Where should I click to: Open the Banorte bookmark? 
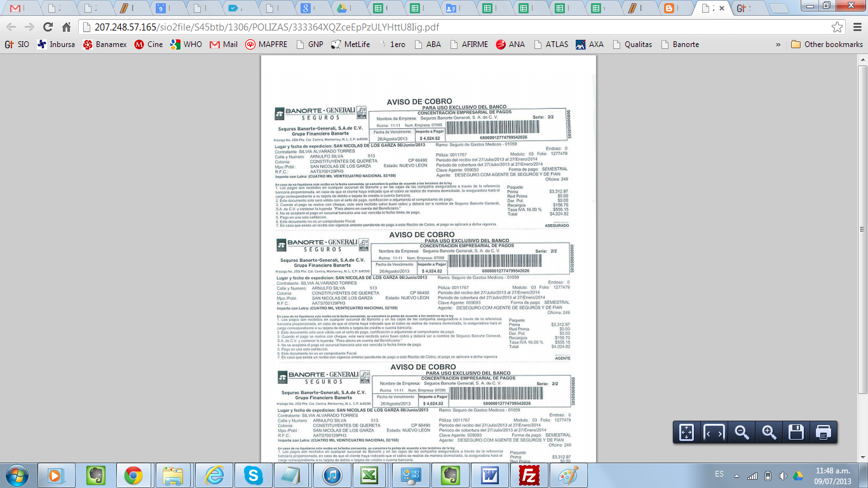click(x=680, y=44)
